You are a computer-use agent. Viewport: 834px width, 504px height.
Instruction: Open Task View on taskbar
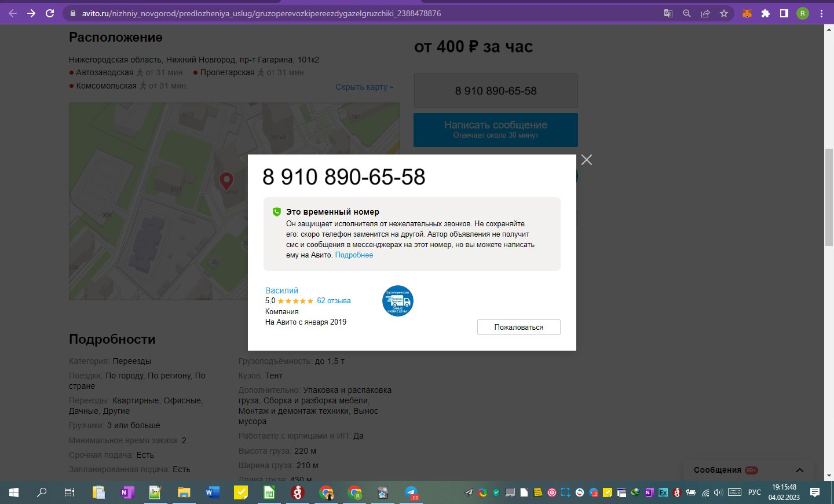pos(69,492)
